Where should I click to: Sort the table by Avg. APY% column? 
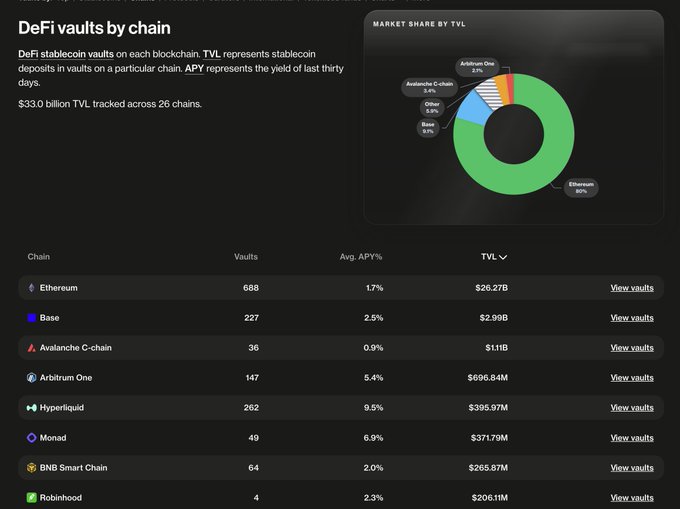click(361, 257)
